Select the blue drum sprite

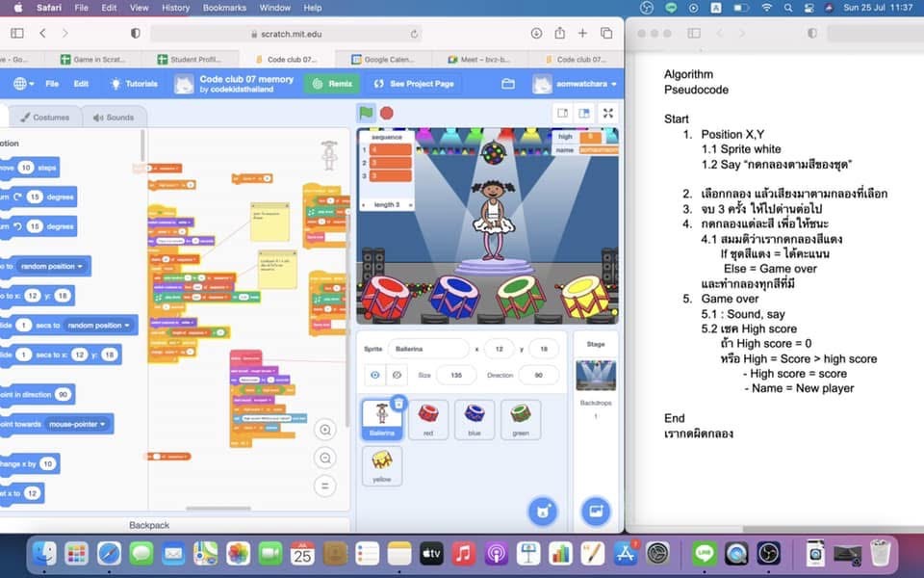pos(475,419)
